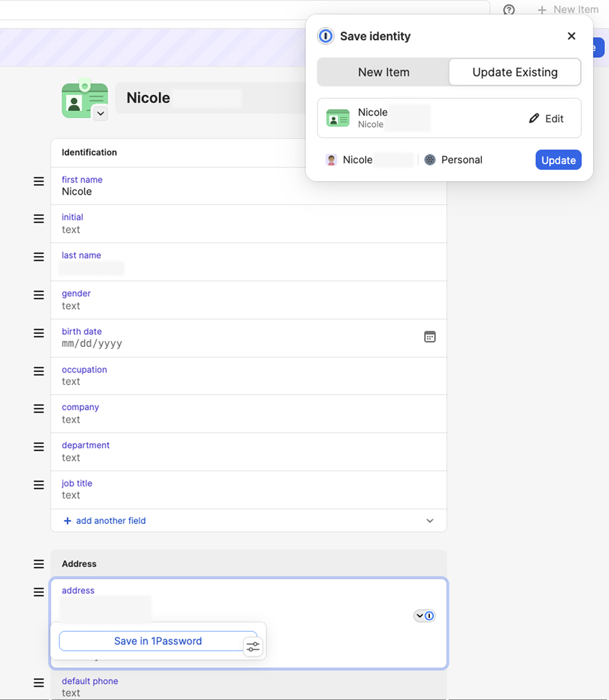Click the inline 1Password icon in the address field
Image resolution: width=609 pixels, height=700 pixels.
[430, 616]
